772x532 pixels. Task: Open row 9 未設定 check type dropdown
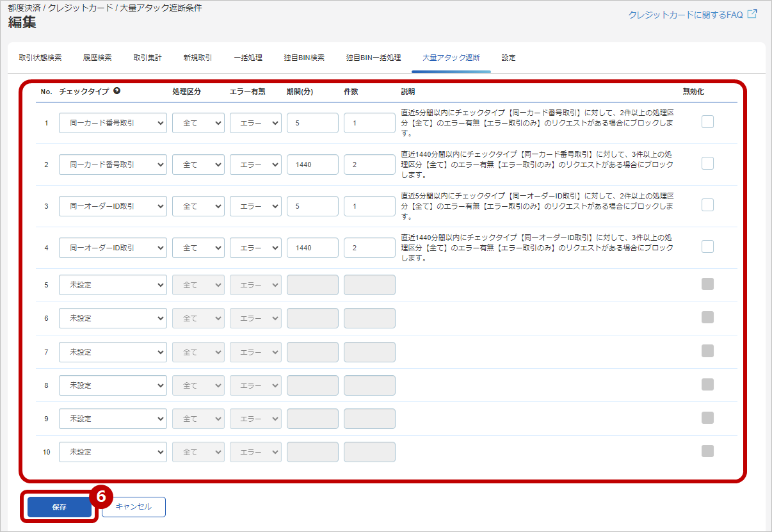tap(113, 419)
